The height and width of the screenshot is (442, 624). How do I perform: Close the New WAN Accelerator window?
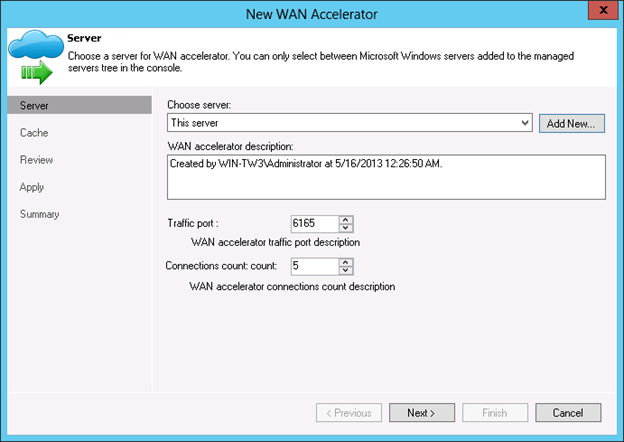click(x=603, y=10)
